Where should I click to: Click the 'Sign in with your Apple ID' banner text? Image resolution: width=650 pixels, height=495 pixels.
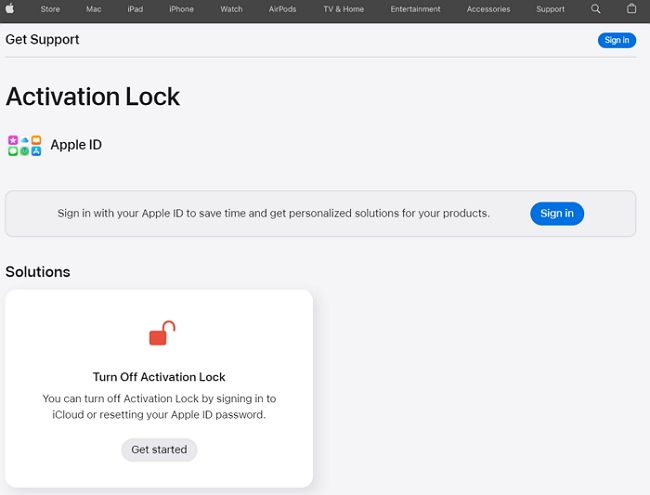(274, 214)
